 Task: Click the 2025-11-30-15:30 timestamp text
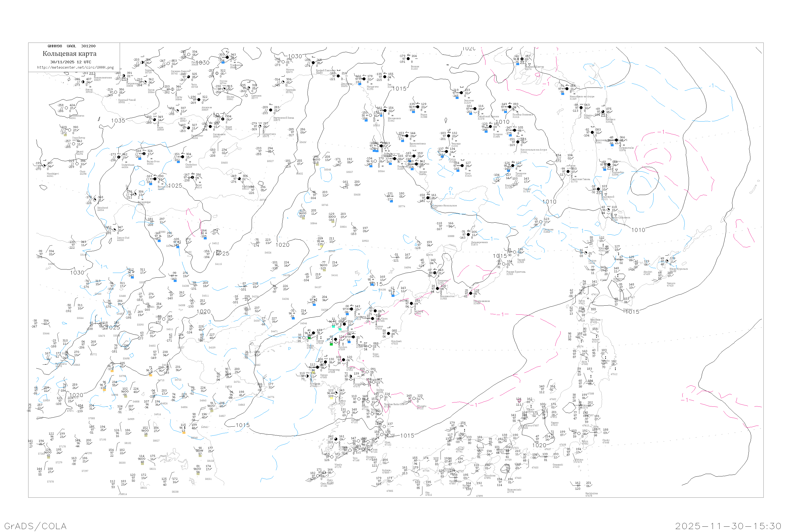pos(728,526)
